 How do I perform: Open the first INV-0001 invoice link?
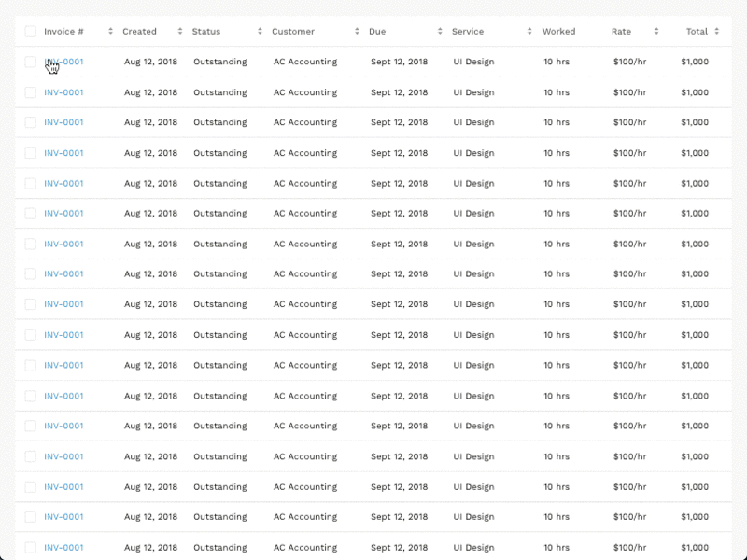tap(63, 62)
